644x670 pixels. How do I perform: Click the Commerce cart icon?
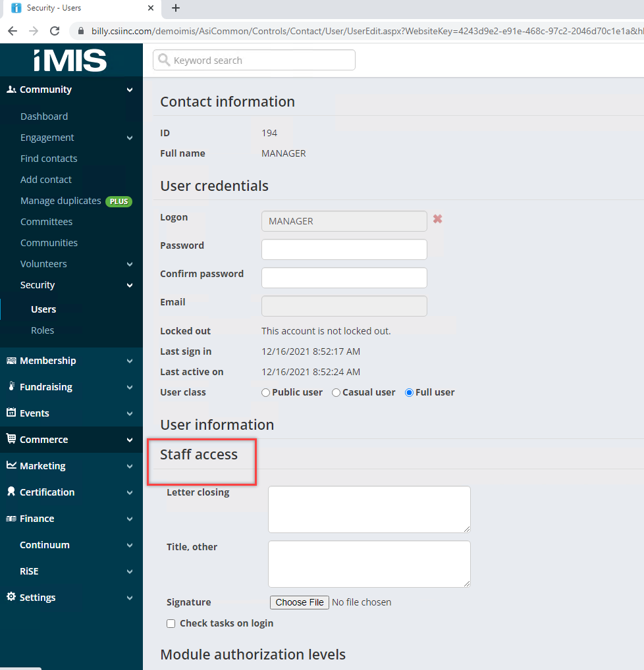click(x=11, y=439)
